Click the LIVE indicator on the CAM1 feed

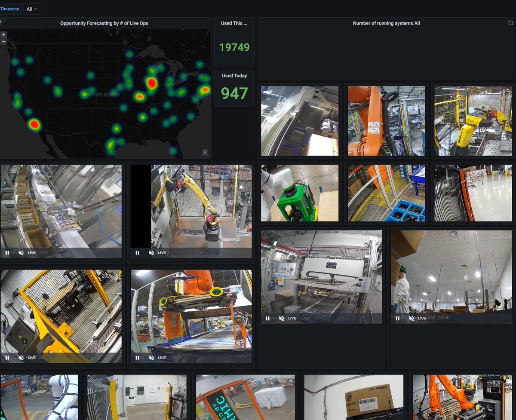[31, 252]
